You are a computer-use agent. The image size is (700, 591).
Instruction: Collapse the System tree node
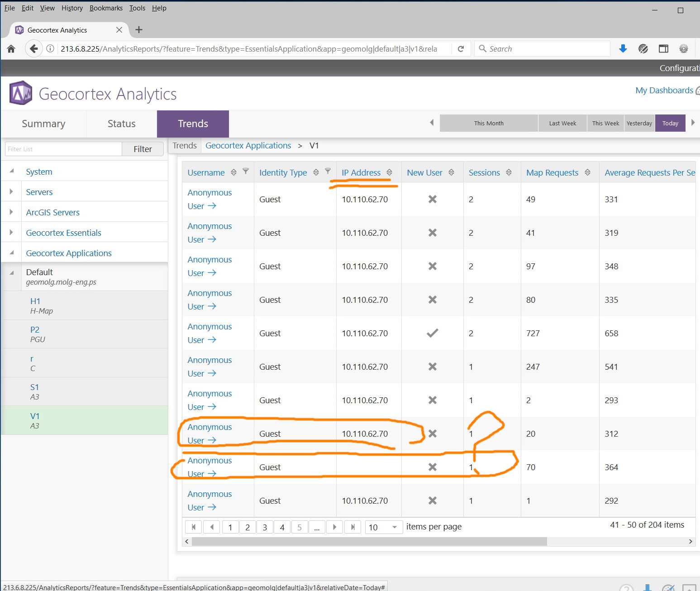coord(12,171)
